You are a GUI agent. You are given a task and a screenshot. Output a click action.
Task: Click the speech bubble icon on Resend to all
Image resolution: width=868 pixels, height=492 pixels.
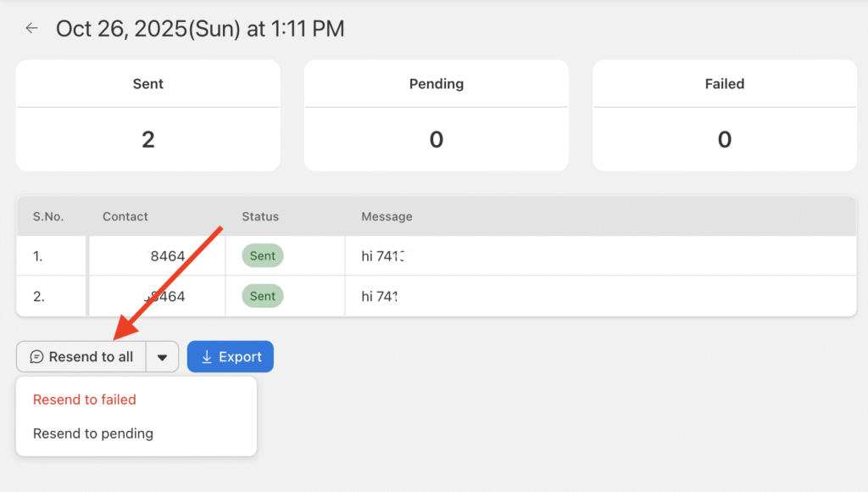point(36,357)
